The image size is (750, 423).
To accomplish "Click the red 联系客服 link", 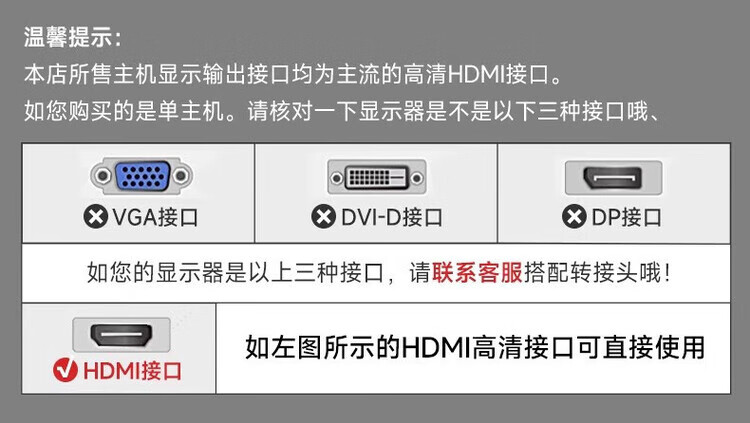I will tap(477, 273).
